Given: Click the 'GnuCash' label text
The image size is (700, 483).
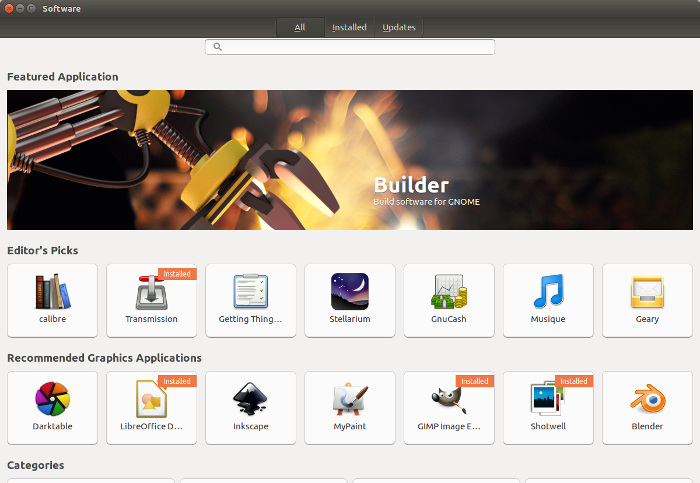Looking at the screenshot, I should coord(449,319).
